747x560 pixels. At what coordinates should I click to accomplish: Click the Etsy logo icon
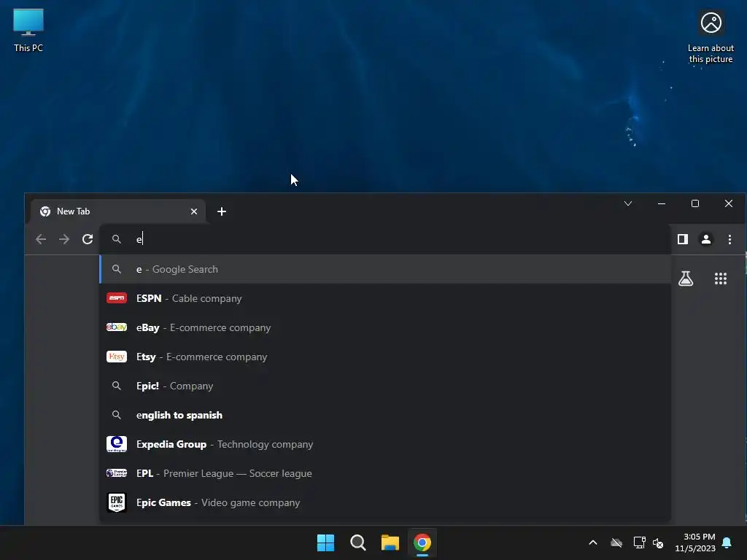tap(116, 357)
